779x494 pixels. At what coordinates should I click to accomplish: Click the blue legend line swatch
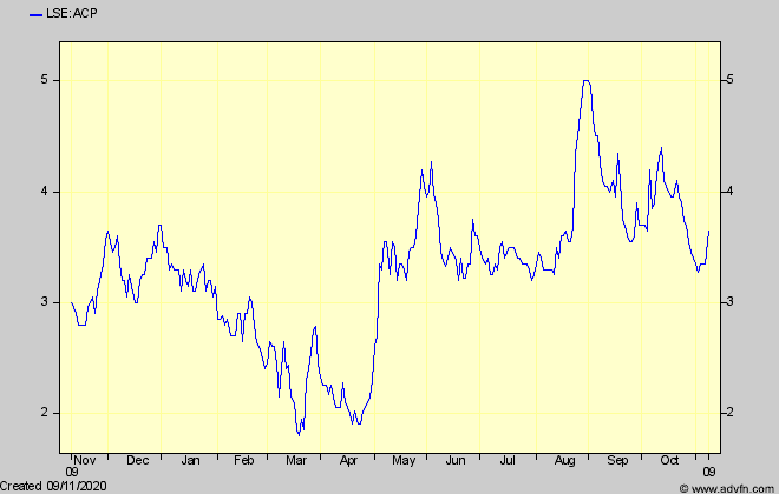[x=37, y=14]
